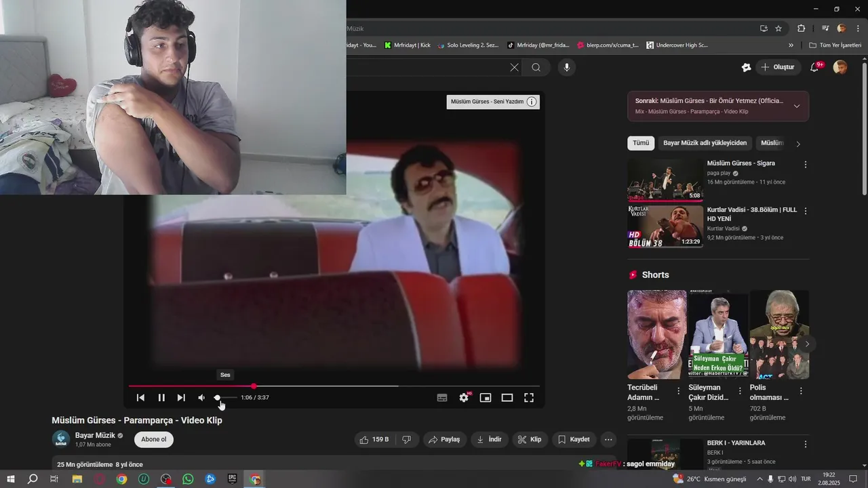868x488 pixels.
Task: Open 'Tecrübeli Adamın' short thumbnail
Action: [656, 334]
